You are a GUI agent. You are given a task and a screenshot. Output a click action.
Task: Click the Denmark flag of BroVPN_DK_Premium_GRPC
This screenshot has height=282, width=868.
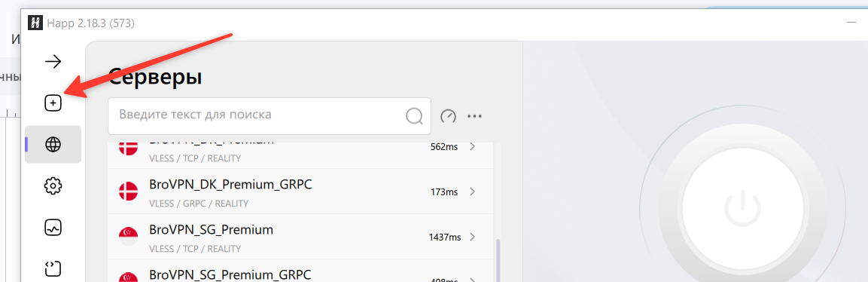pyautogui.click(x=128, y=191)
